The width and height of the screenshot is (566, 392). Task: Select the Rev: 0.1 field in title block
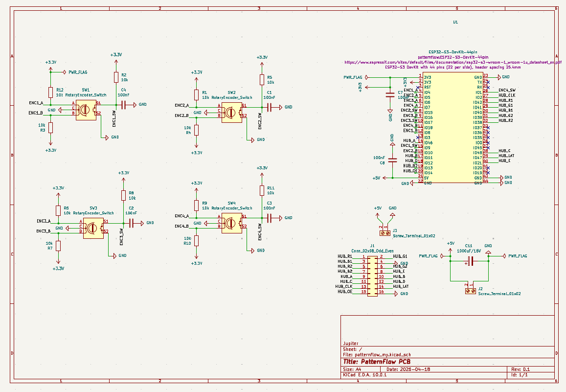point(521,369)
